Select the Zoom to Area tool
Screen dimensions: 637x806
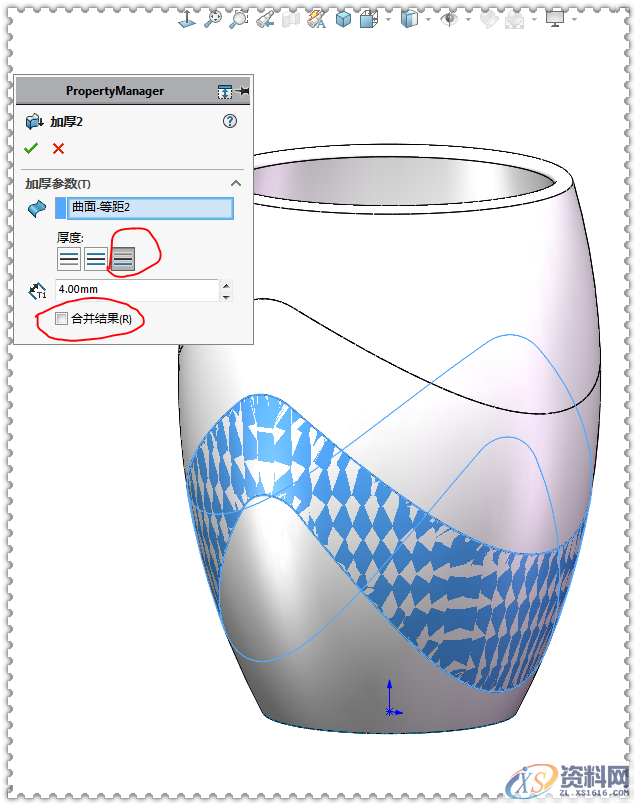click(x=238, y=19)
